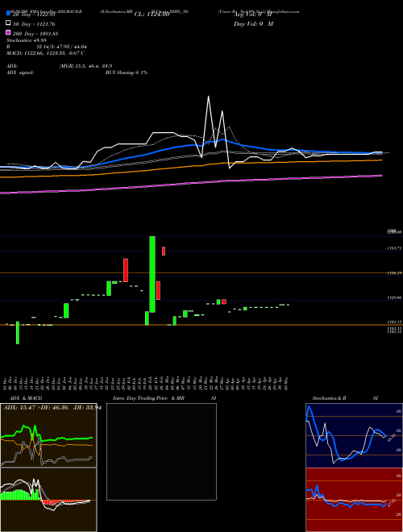Open the red RSI sub-chart

click(354, 500)
